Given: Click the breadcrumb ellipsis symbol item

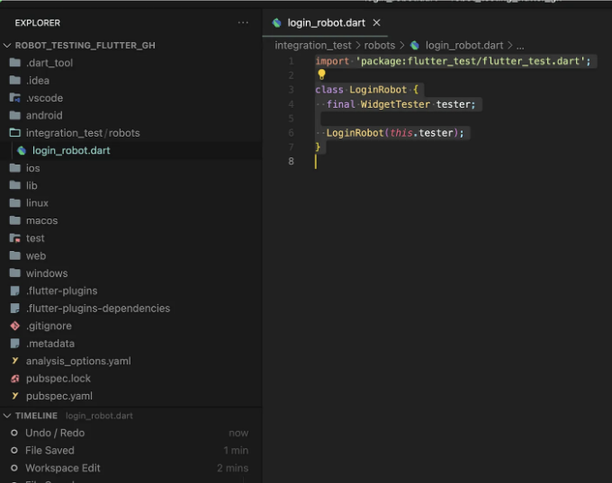Looking at the screenshot, I should (x=520, y=46).
